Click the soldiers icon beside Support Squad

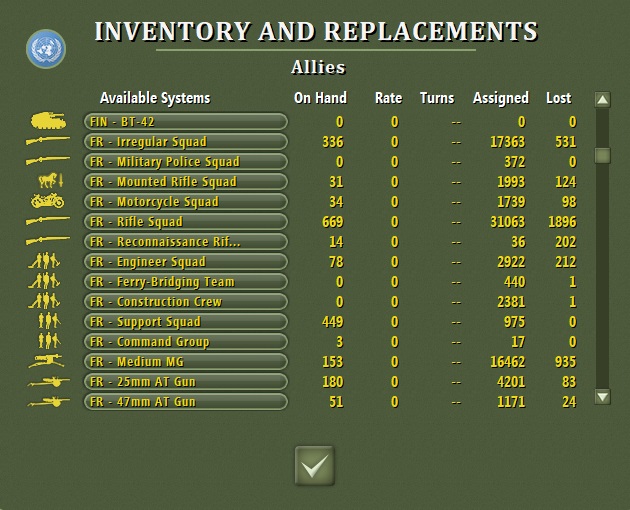49,321
